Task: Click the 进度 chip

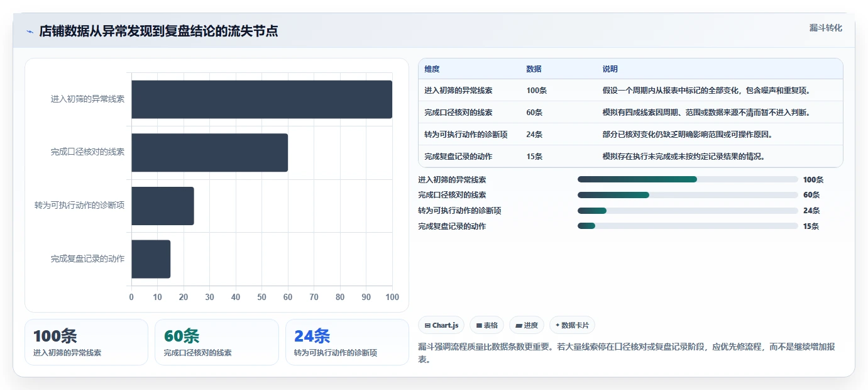Action: 527,325
